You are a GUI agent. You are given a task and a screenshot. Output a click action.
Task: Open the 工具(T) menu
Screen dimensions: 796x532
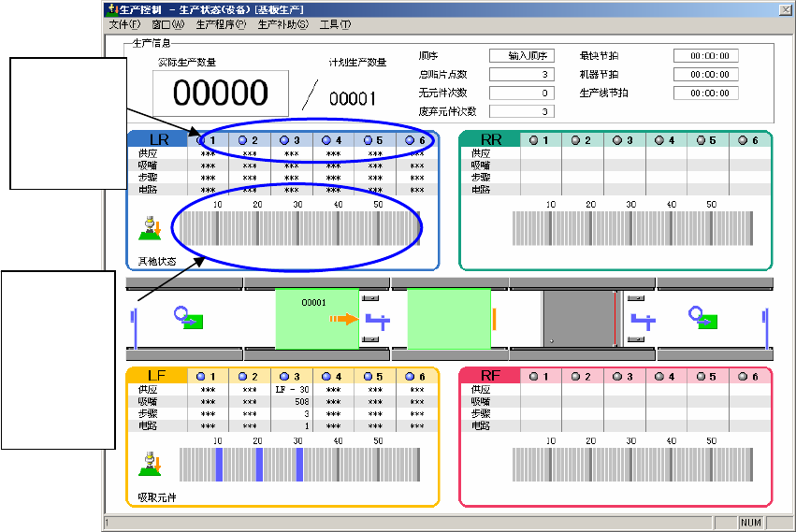[335, 24]
